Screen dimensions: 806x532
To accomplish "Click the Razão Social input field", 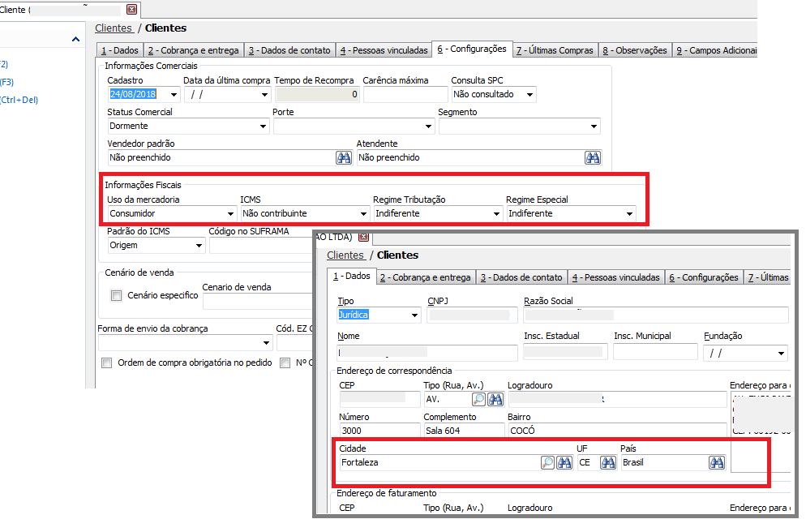I will tap(656, 315).
